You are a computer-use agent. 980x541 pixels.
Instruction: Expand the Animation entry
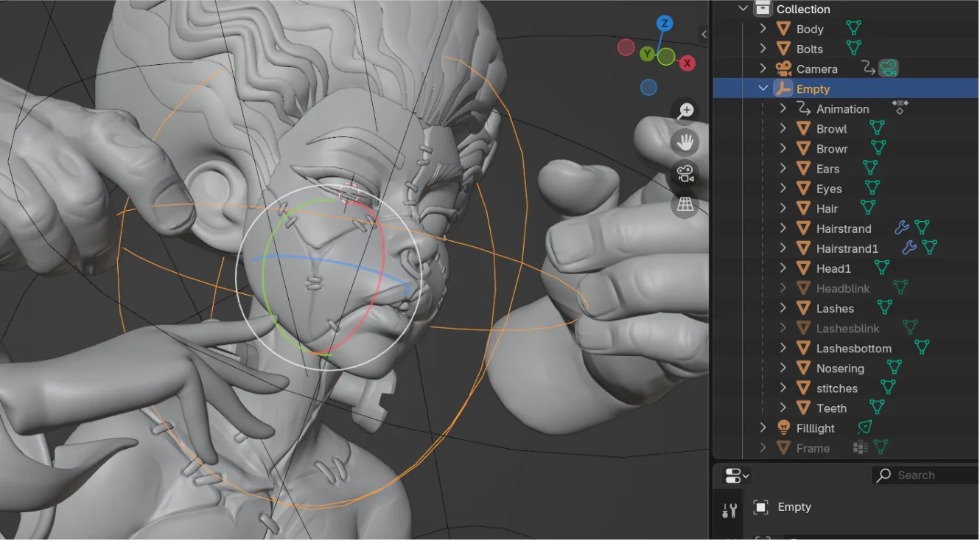[x=783, y=108]
